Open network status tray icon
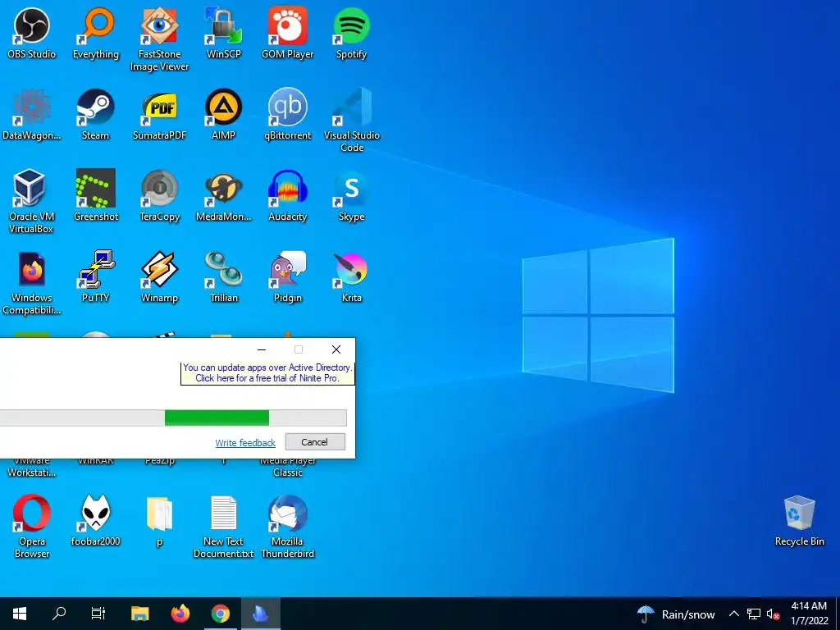The image size is (840, 630). point(754,614)
